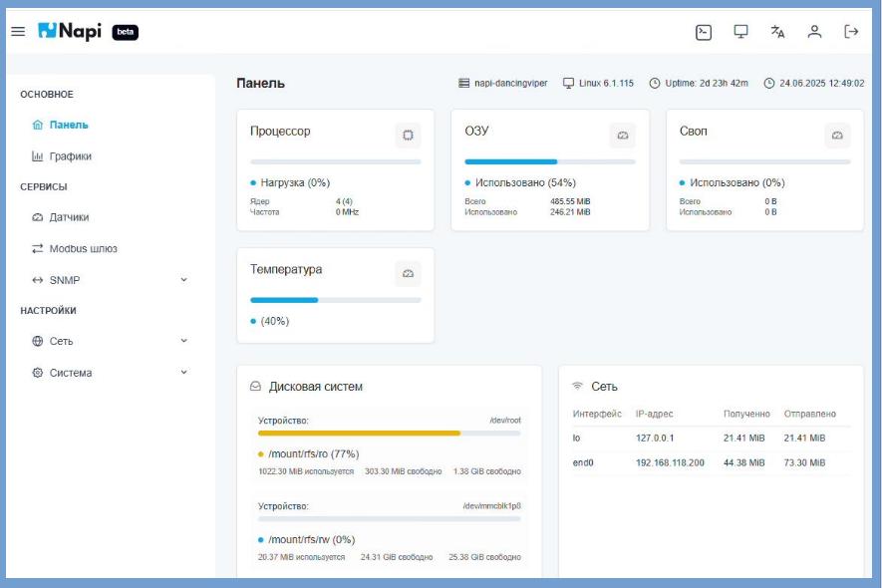
Task: Open the Датчики service page
Action: pos(69,217)
